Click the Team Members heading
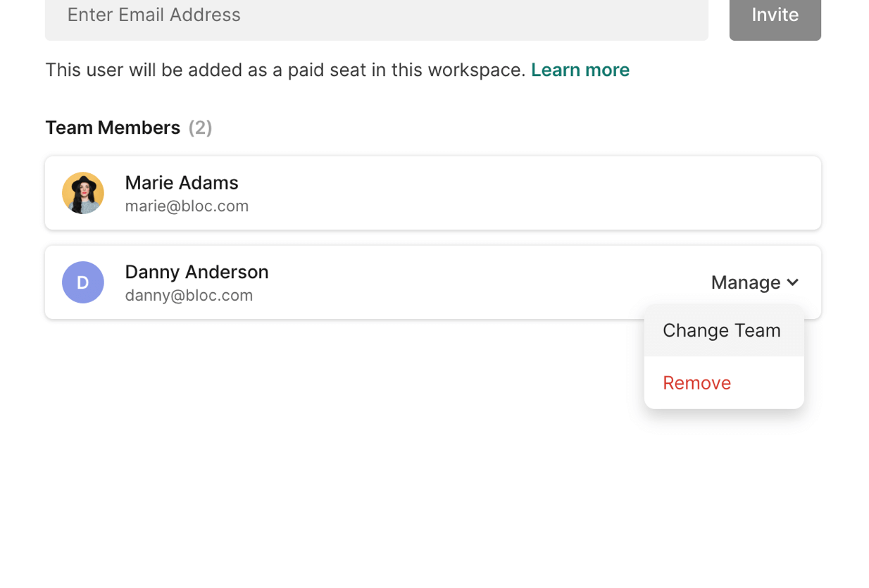 [113, 127]
